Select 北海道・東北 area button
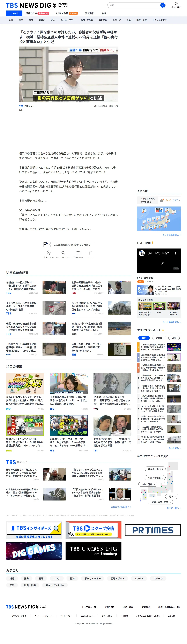 [x=155, y=469]
